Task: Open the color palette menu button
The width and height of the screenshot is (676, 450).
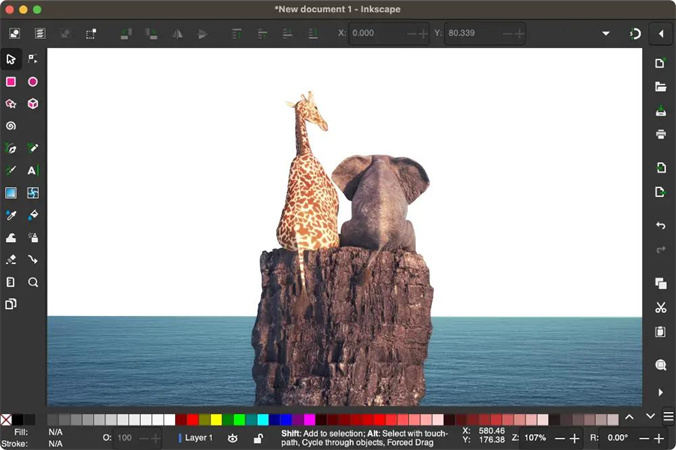Action: [x=668, y=416]
